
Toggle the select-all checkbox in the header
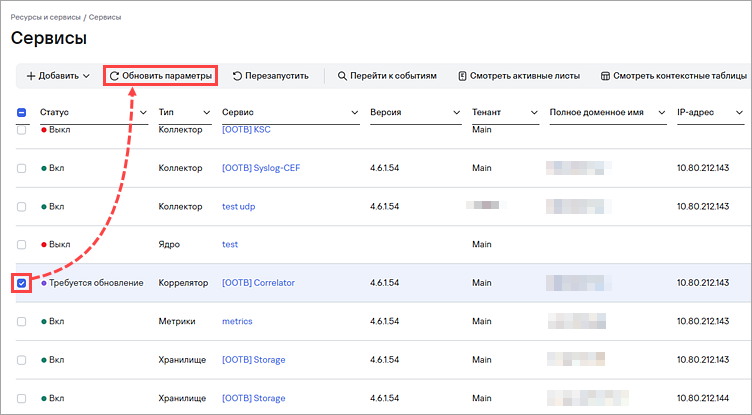[22, 112]
